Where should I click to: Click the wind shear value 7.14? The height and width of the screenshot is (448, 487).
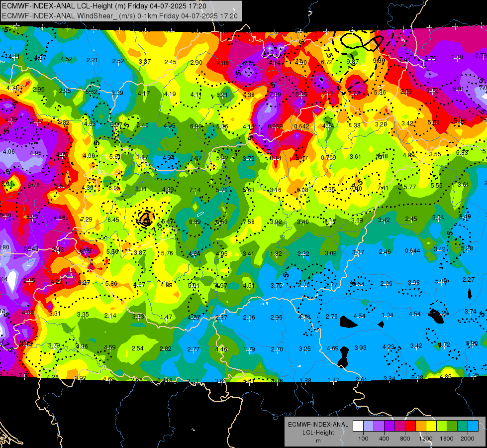tap(195, 190)
